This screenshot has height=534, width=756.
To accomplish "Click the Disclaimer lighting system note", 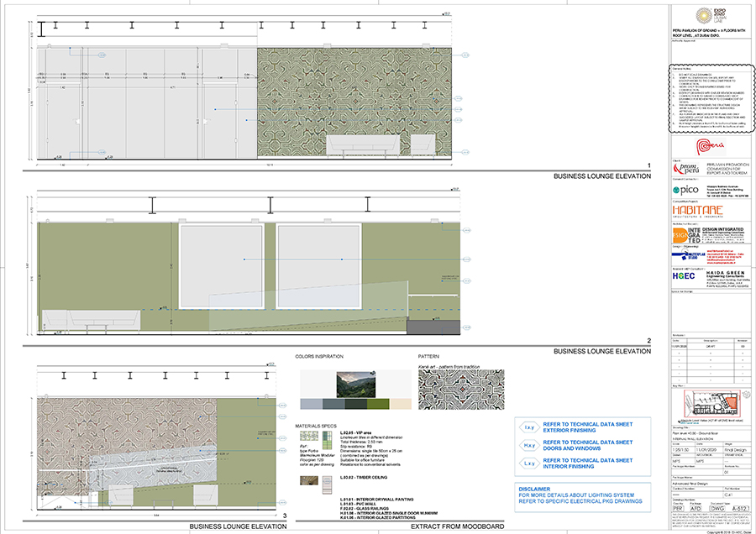I will (580, 495).
